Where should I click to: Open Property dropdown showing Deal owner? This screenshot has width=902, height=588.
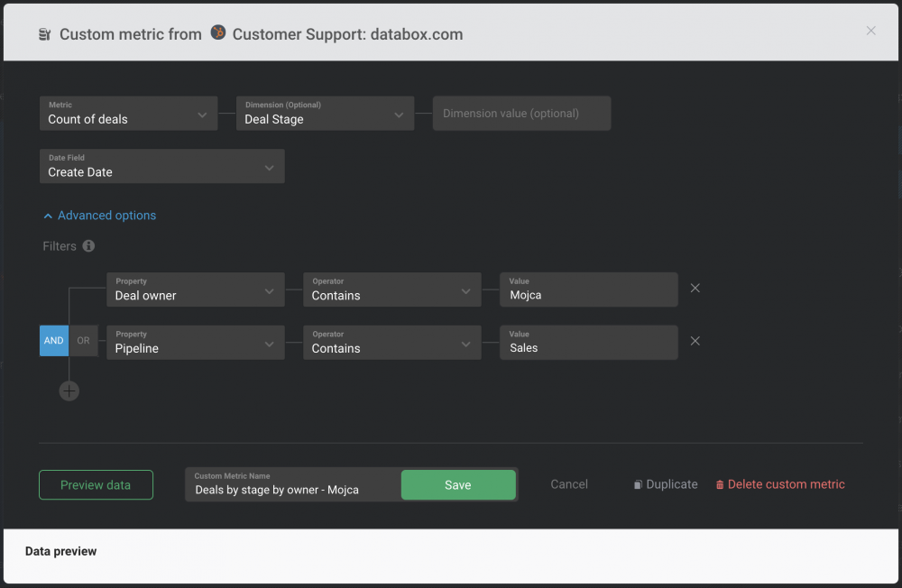click(195, 289)
